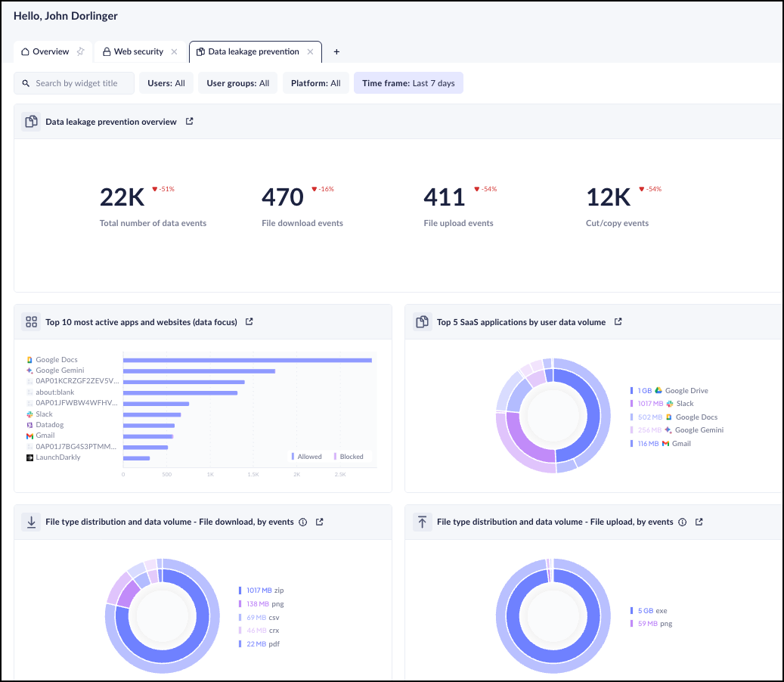Screen dimensions: 784x682
Task: Switch to the Overview tab
Action: click(x=45, y=51)
